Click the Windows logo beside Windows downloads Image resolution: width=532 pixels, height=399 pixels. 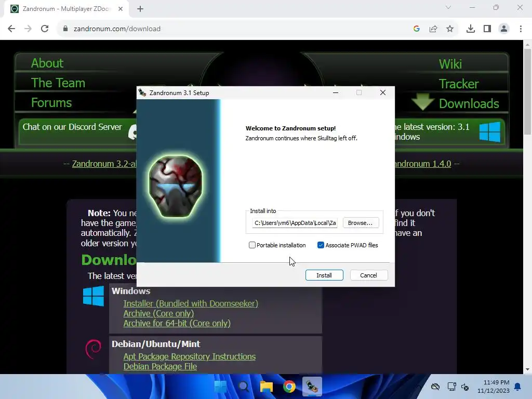click(94, 296)
